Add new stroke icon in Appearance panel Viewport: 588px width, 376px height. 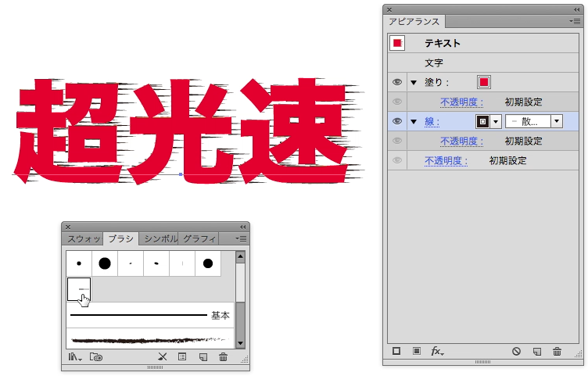tap(396, 351)
